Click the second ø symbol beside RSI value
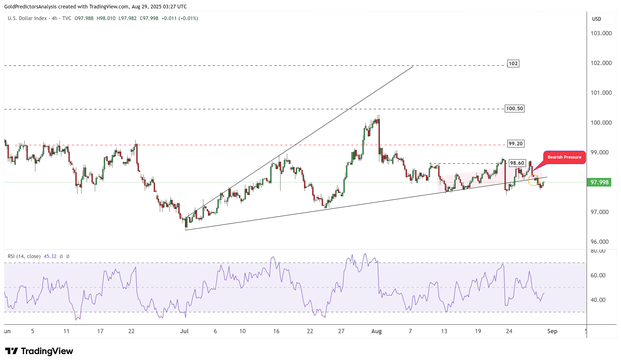Image resolution: width=621 pixels, height=364 pixels. pyautogui.click(x=68, y=256)
